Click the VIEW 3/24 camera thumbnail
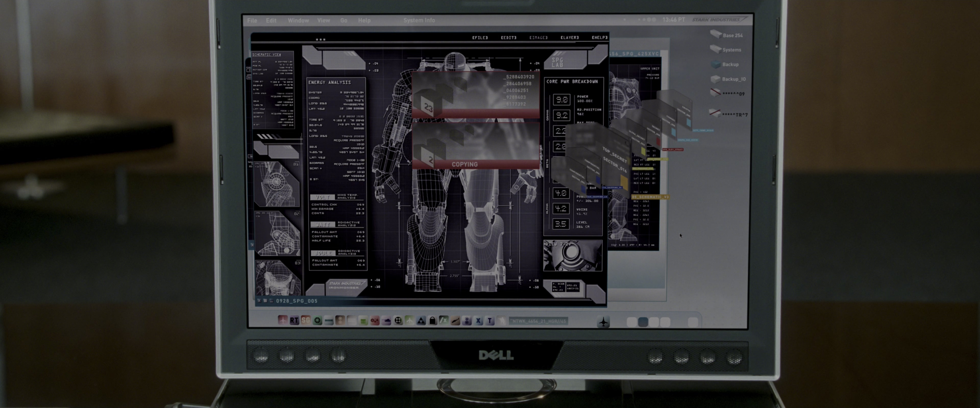Screen dimensions: 980x408 573,256
